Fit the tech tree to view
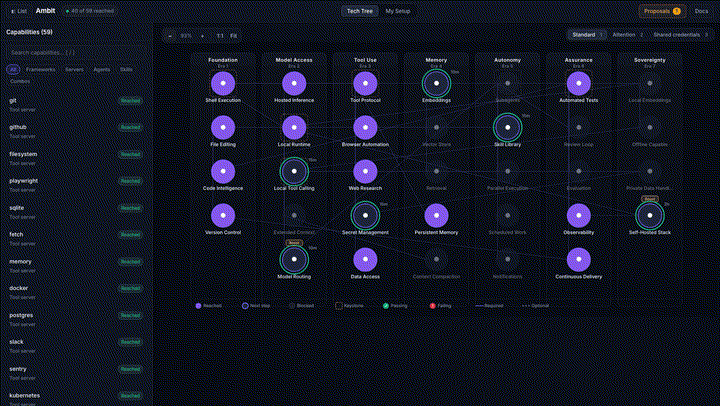This screenshot has width=720, height=406. 234,36
